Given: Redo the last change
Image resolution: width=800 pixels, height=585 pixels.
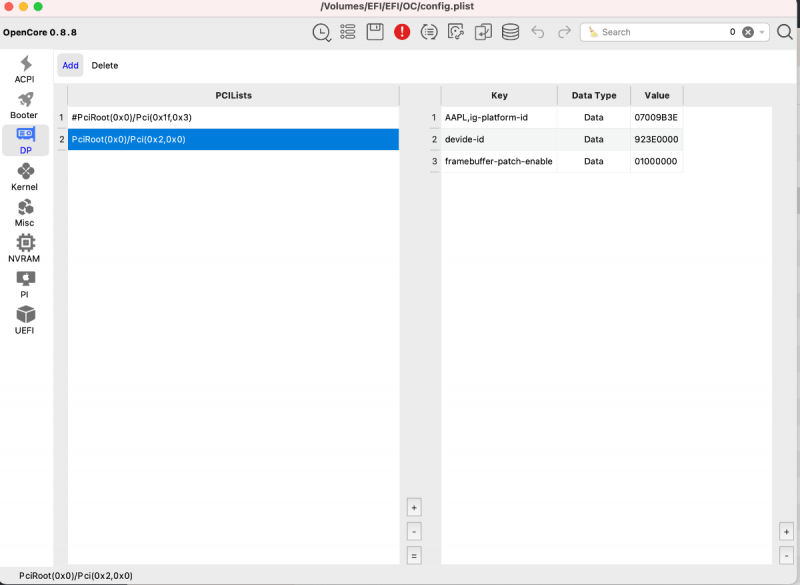Looking at the screenshot, I should pos(564,32).
